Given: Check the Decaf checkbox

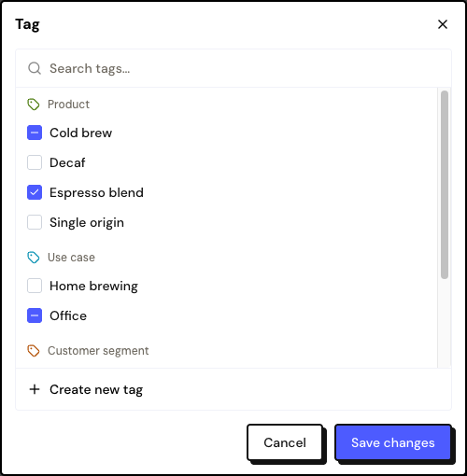Looking at the screenshot, I should click(35, 162).
